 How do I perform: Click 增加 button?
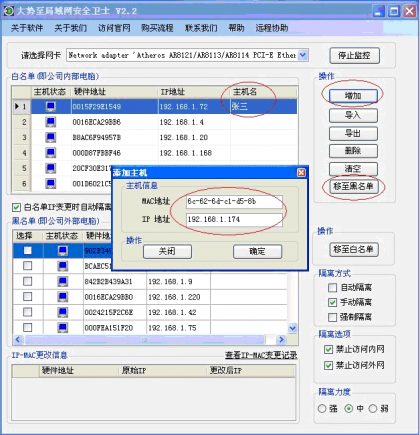coord(353,96)
